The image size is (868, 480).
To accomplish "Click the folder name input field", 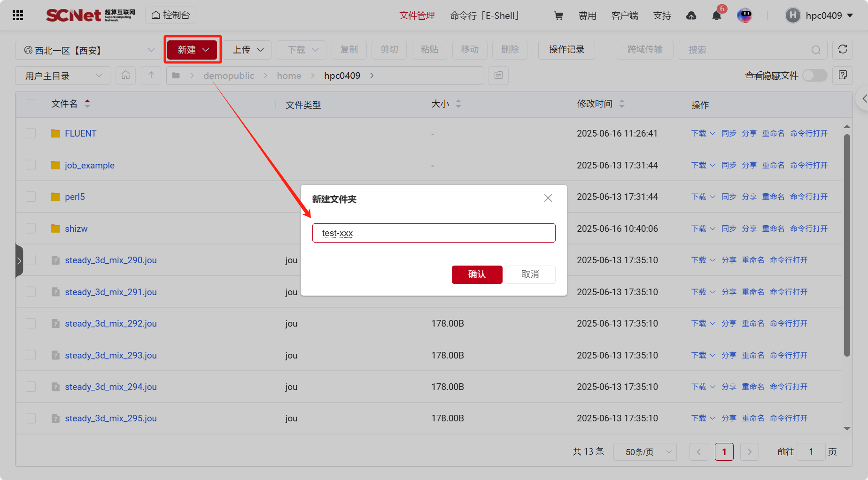I will tap(434, 233).
